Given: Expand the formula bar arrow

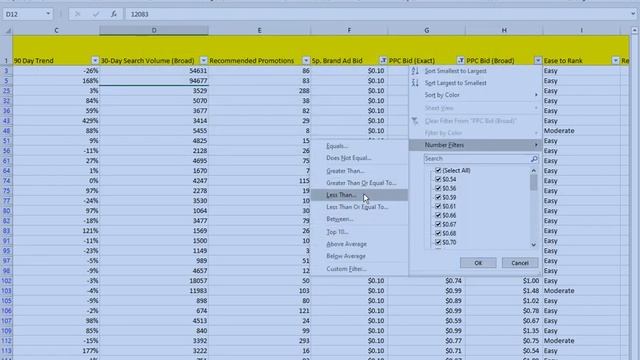Looking at the screenshot, I should pos(633,14).
